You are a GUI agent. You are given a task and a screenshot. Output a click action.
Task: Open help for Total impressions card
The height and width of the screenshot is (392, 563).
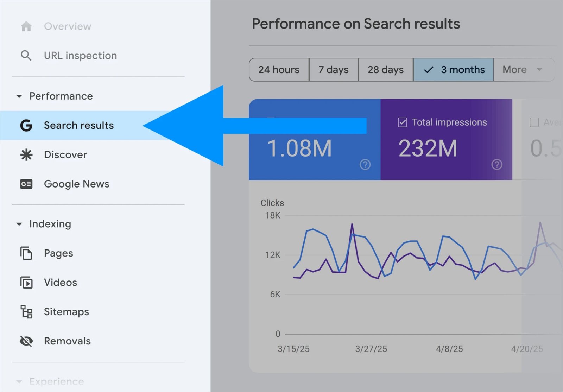click(497, 164)
